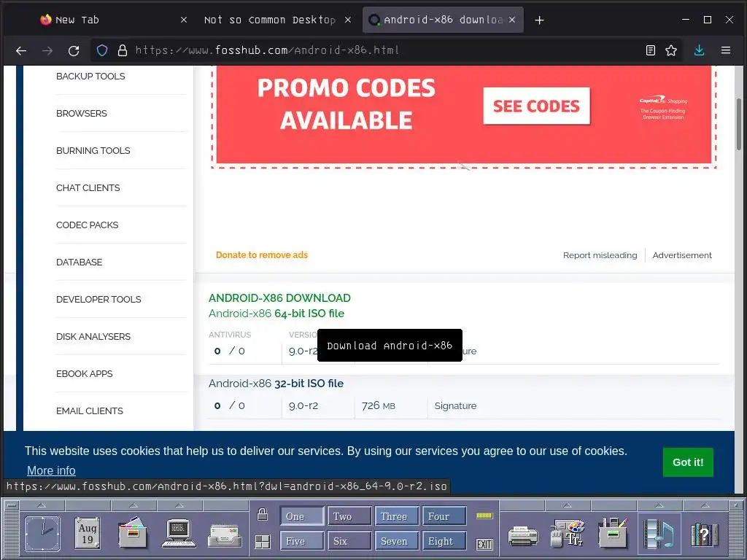Expand subpanel arrow above style manager icon

point(568,505)
